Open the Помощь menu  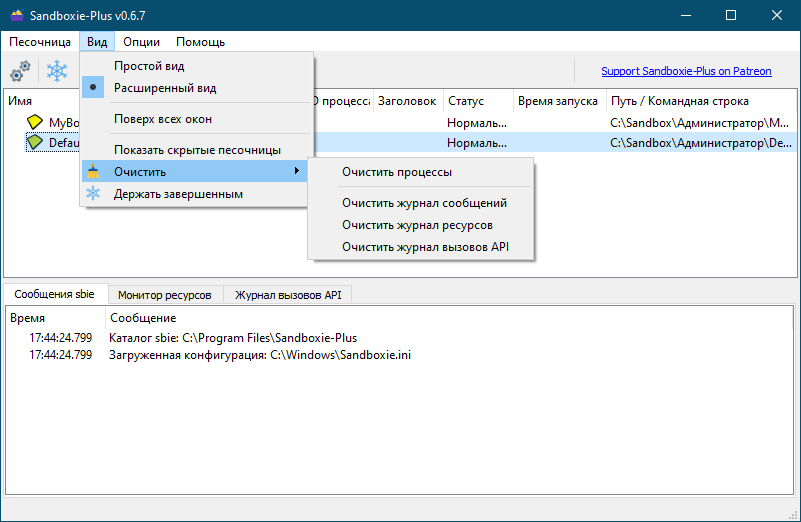(x=200, y=42)
